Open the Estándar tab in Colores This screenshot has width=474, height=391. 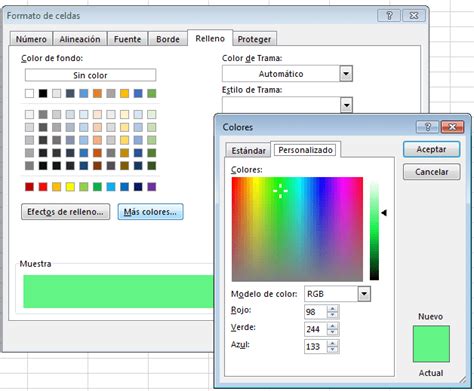[x=248, y=150]
